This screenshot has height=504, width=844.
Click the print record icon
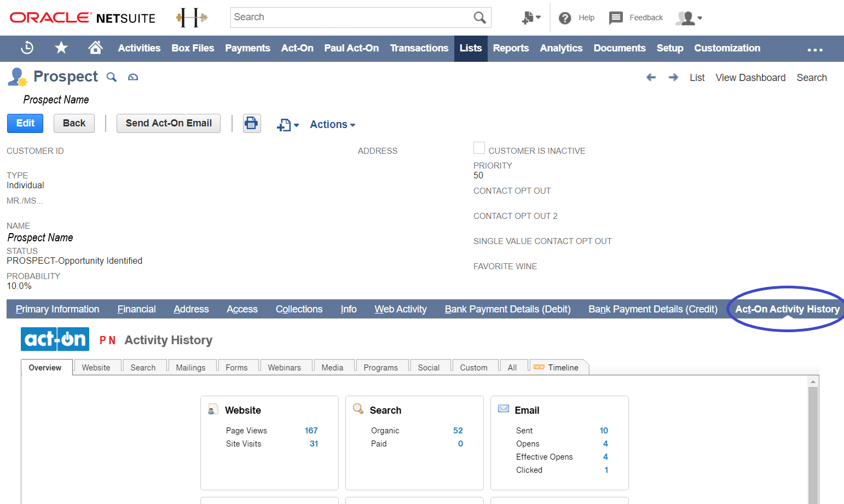point(252,123)
